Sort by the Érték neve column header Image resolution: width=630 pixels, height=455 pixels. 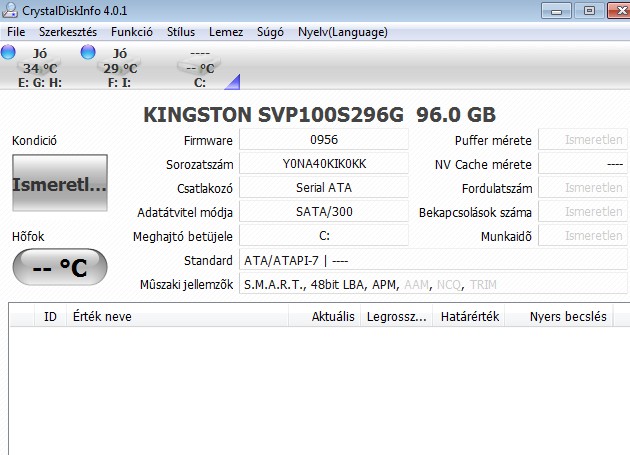coord(177,316)
